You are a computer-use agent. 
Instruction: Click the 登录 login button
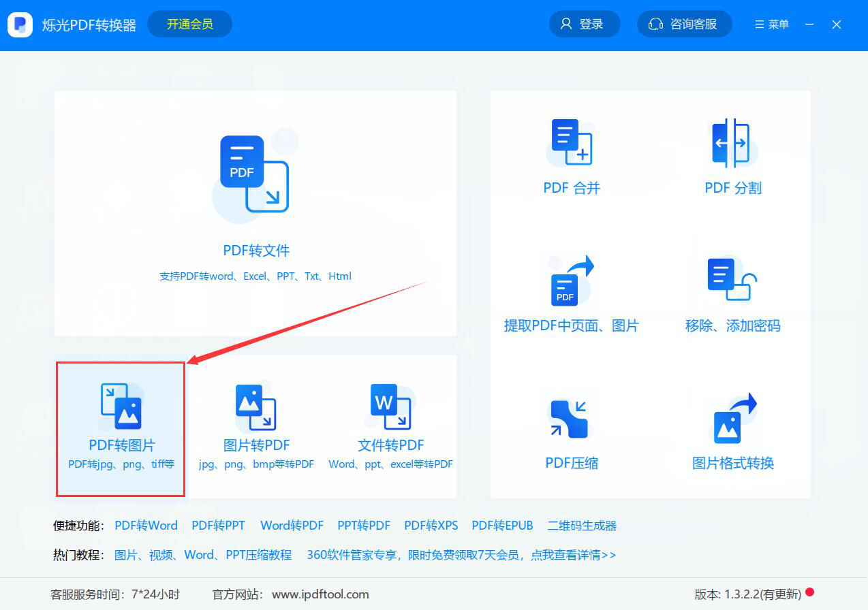pyautogui.click(x=585, y=24)
